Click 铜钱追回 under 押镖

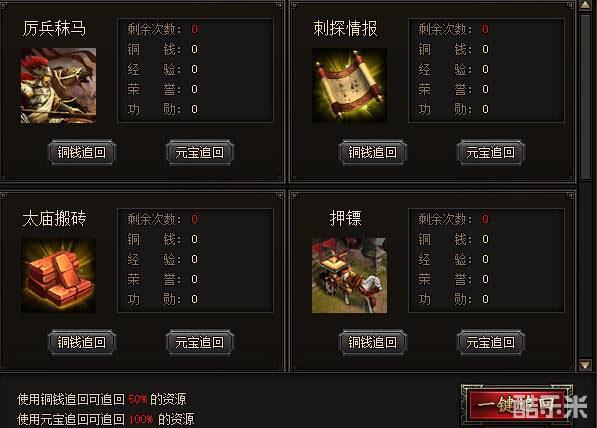(373, 342)
